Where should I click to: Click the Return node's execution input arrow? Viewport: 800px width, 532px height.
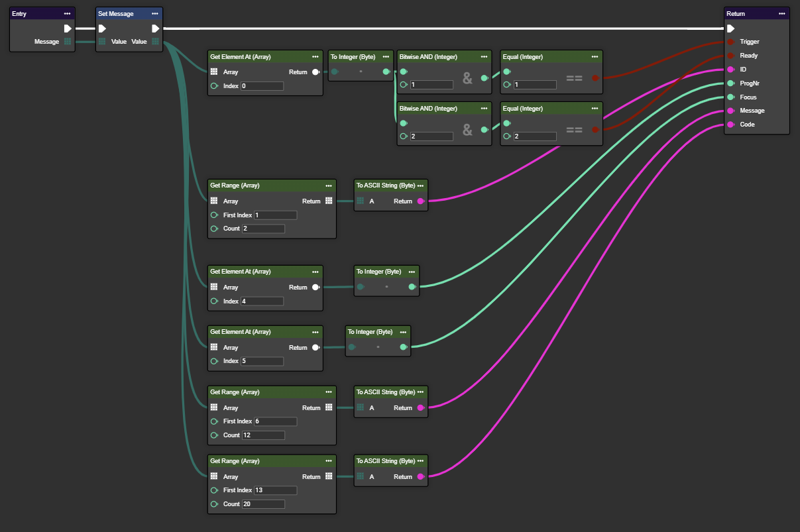pos(730,28)
